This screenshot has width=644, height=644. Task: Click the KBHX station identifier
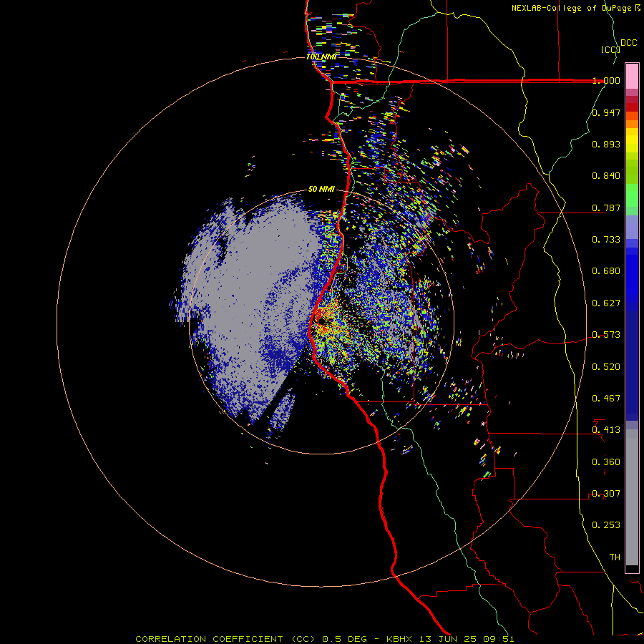click(x=399, y=639)
